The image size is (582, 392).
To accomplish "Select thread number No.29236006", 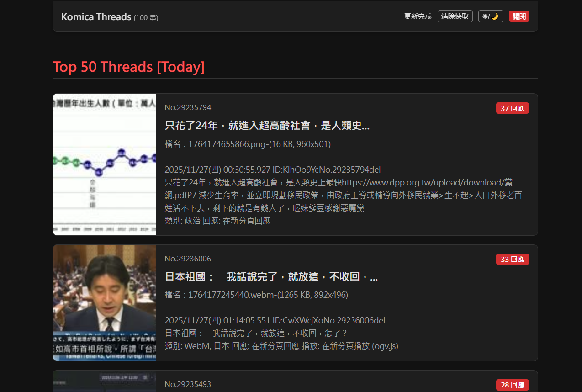I will pos(188,259).
